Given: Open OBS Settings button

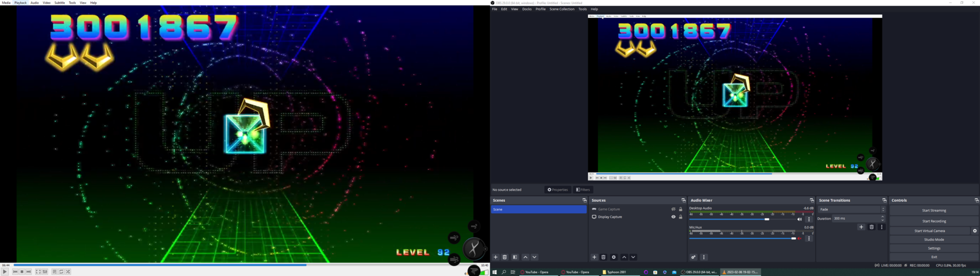Looking at the screenshot, I should [934, 248].
